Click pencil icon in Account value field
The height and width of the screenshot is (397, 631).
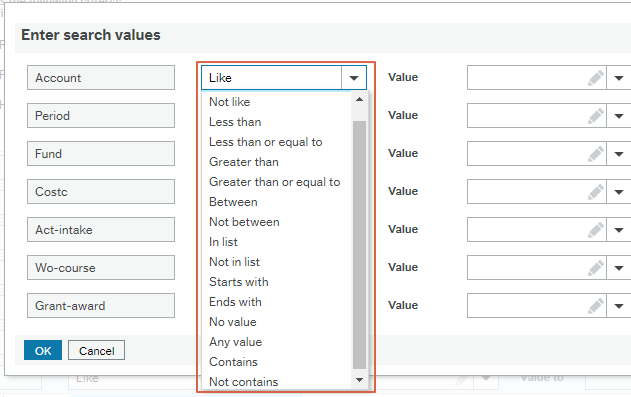tap(596, 78)
